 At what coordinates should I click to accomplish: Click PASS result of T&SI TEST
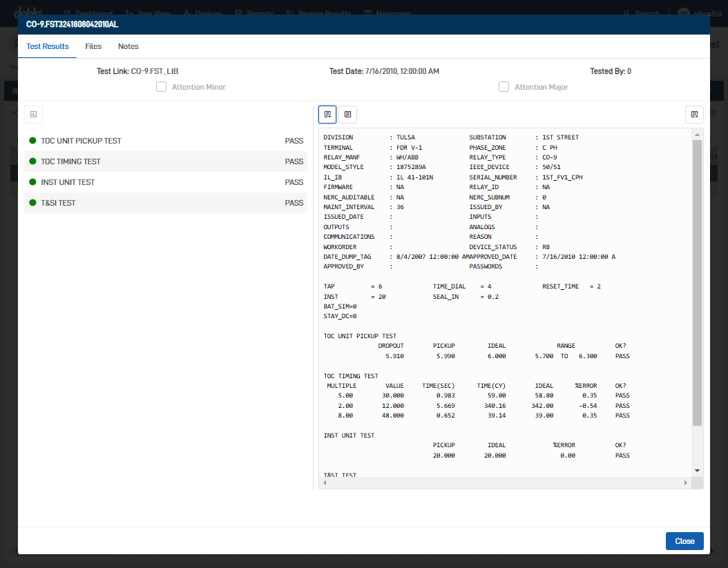pyautogui.click(x=294, y=203)
